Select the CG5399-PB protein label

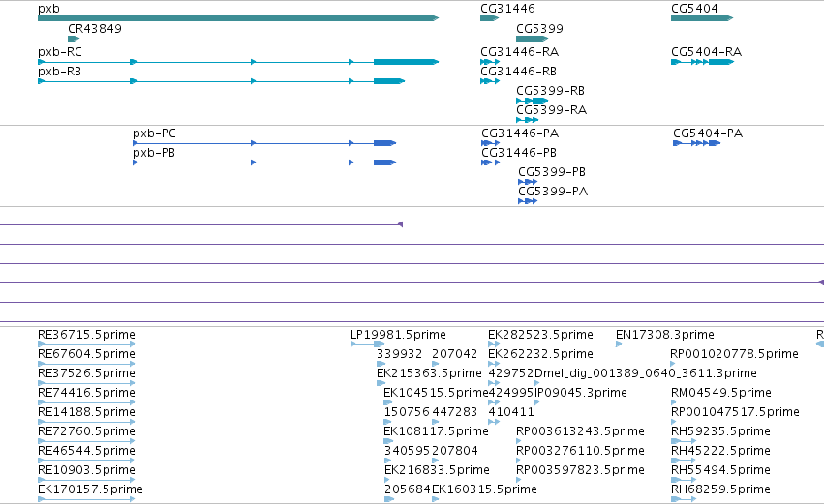[552, 172]
